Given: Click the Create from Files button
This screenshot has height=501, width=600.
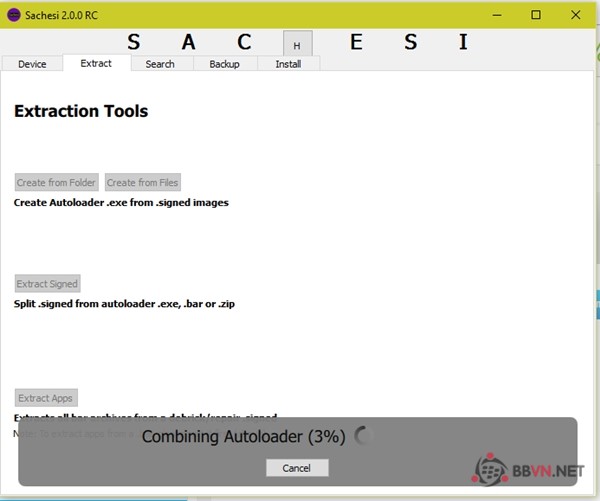Looking at the screenshot, I should [x=142, y=183].
